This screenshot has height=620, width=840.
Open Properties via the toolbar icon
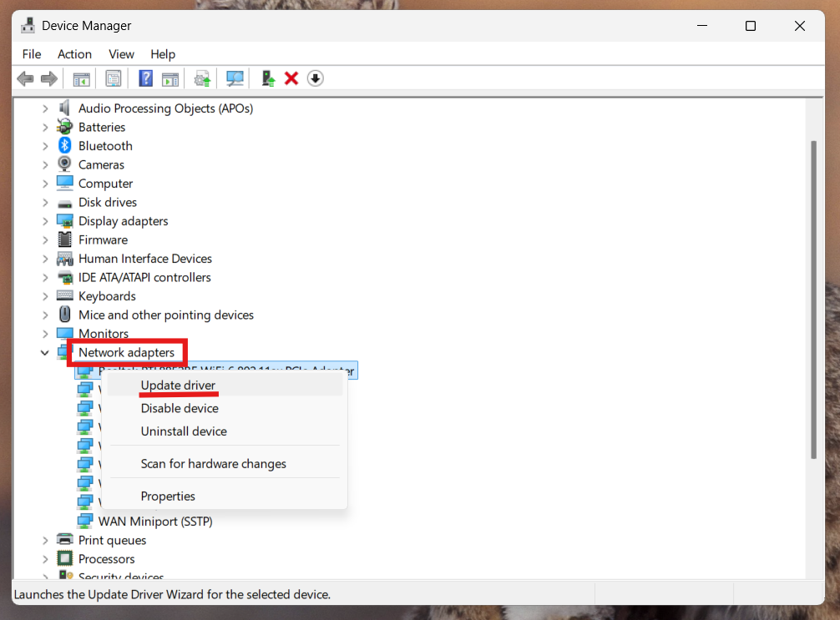click(x=113, y=78)
